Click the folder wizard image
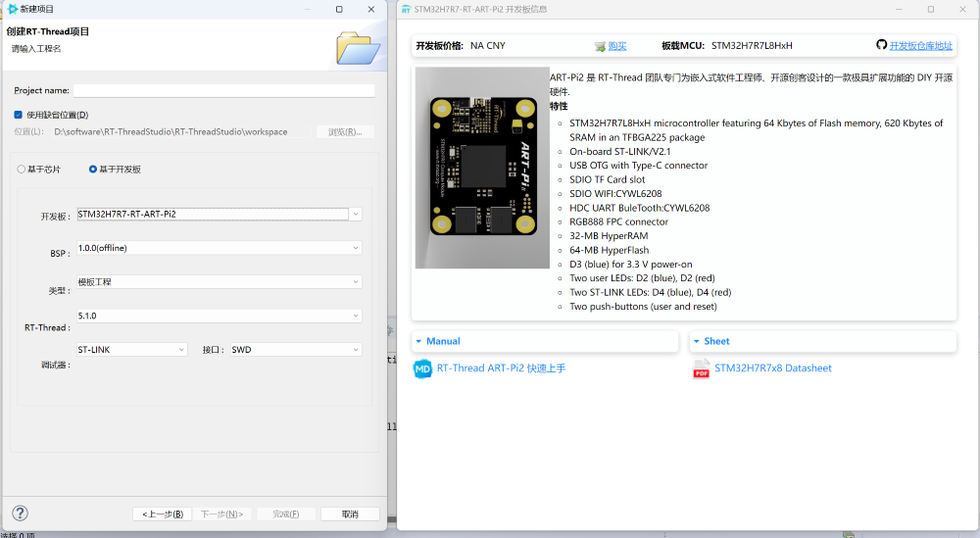This screenshot has width=980, height=538. tap(358, 48)
